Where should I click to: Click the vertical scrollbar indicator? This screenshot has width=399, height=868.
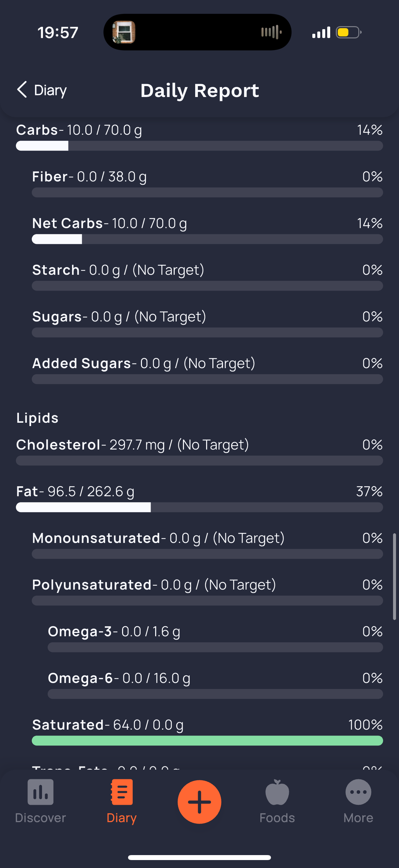pyautogui.click(x=394, y=577)
